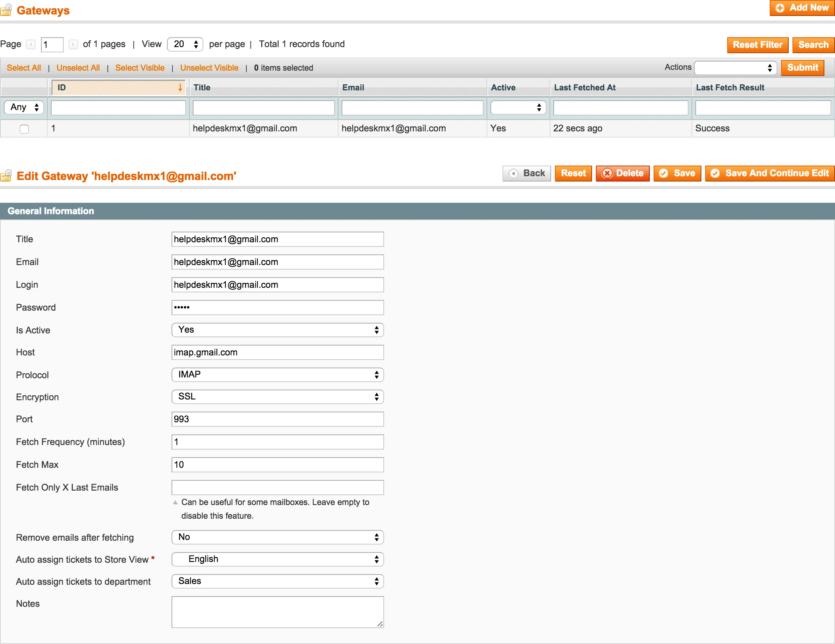Toggle Is Active to No

277,330
